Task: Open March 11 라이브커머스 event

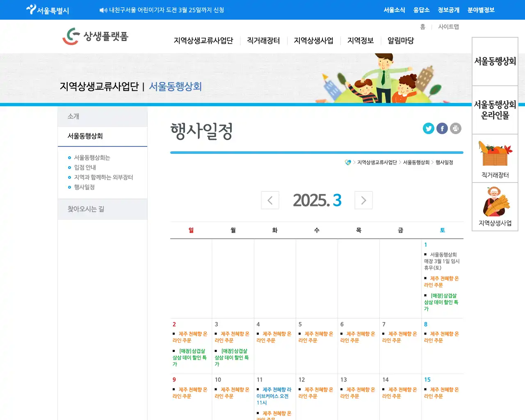Action: tap(274, 396)
